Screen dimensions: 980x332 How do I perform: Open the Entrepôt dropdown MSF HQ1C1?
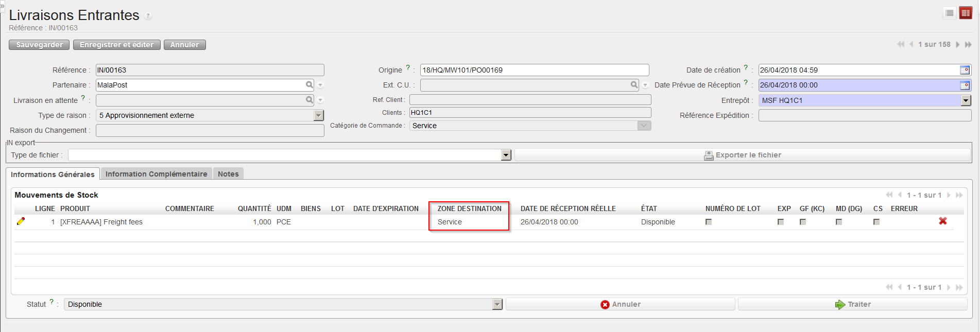[966, 101]
